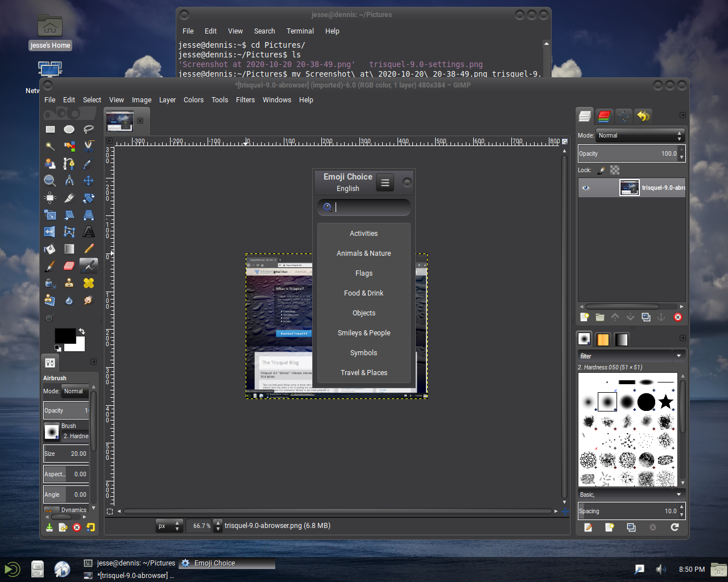Open Emoji Choice hamburger menu
Screen dimensions: 728x582
coord(385,182)
